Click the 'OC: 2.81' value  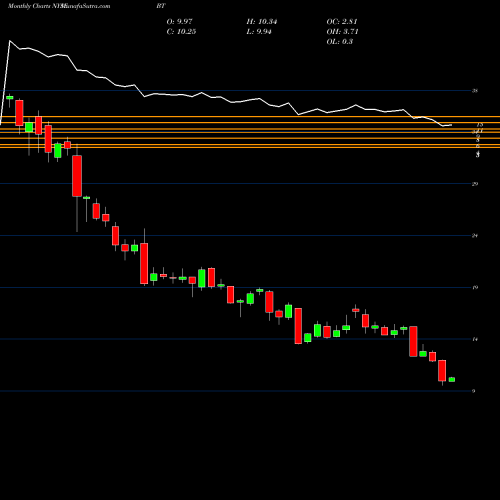click(342, 22)
